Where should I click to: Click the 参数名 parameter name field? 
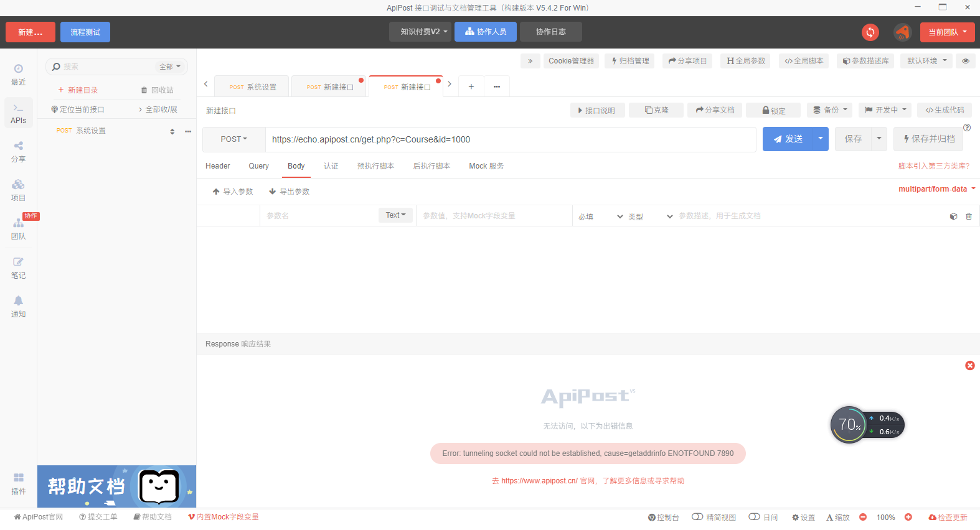point(319,216)
